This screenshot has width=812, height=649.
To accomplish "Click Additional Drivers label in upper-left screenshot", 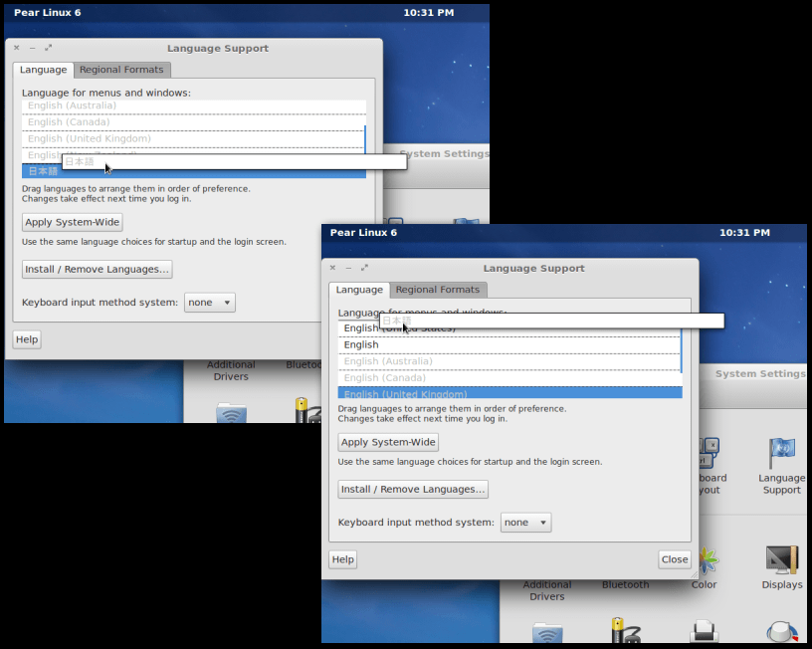I will tap(231, 371).
